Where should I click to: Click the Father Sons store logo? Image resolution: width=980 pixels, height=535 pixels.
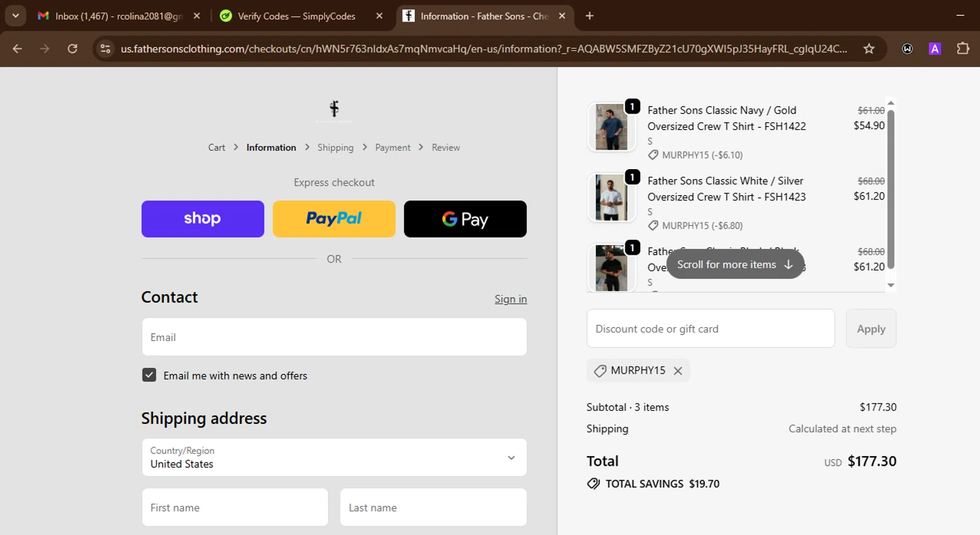pyautogui.click(x=334, y=110)
